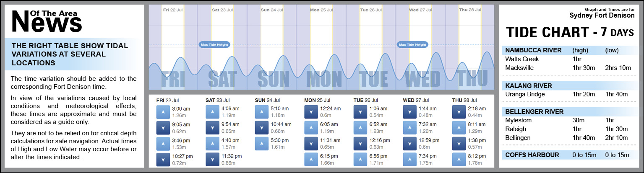Click the Sydney Fort Denison title

(602, 15)
